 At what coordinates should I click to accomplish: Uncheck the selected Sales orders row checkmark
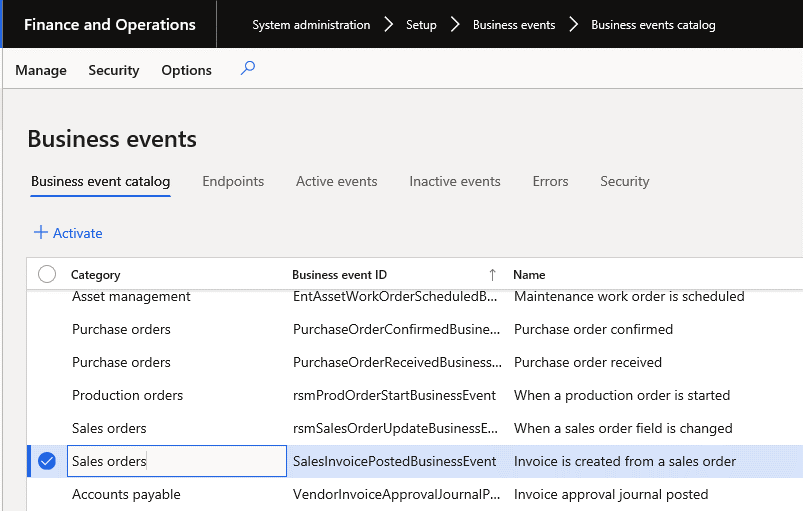point(47,461)
